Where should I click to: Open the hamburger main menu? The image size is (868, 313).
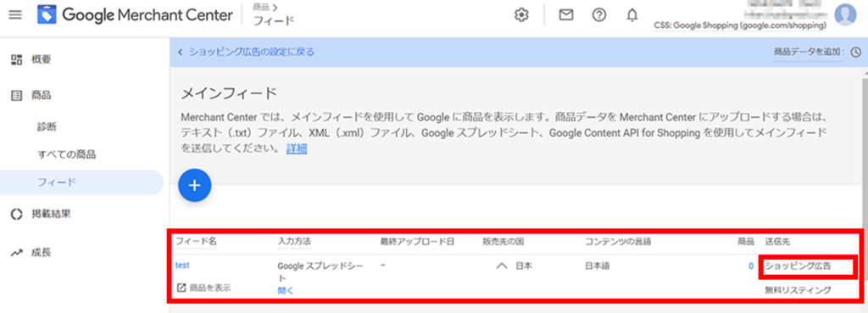15,15
